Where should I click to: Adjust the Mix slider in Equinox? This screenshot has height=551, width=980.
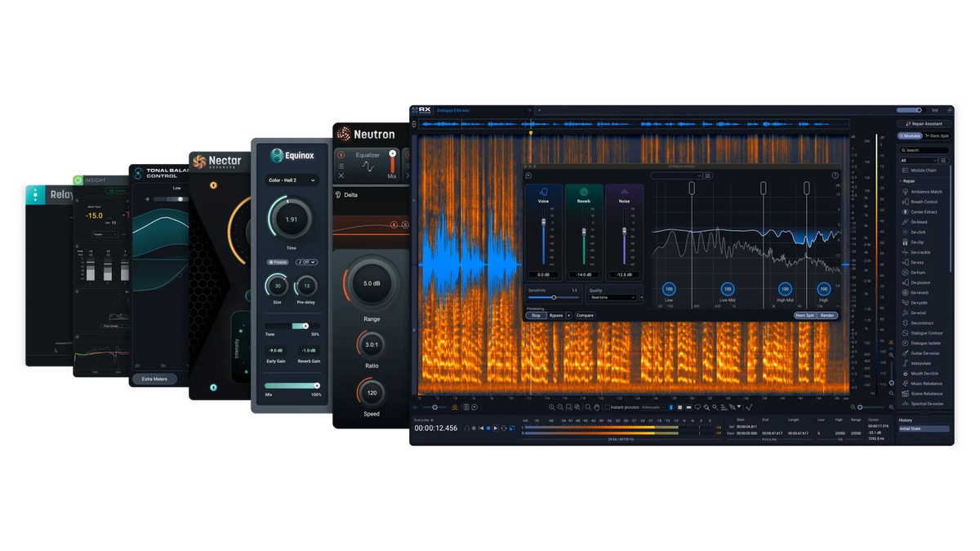coord(292,385)
